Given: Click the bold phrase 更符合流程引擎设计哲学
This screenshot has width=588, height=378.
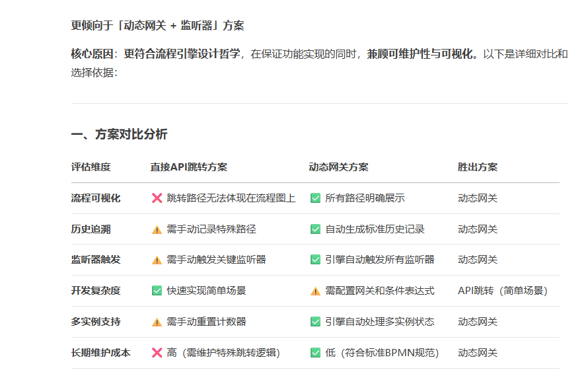Looking at the screenshot, I should pos(182,54).
